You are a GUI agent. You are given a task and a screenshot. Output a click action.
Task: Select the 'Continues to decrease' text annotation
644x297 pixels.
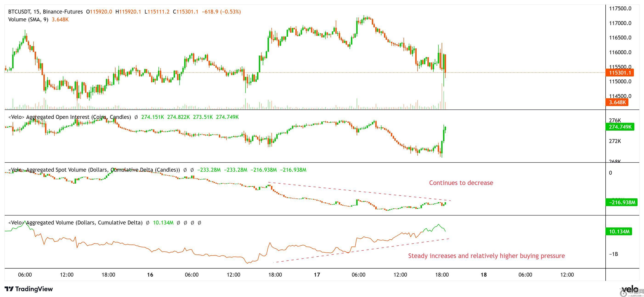point(461,183)
